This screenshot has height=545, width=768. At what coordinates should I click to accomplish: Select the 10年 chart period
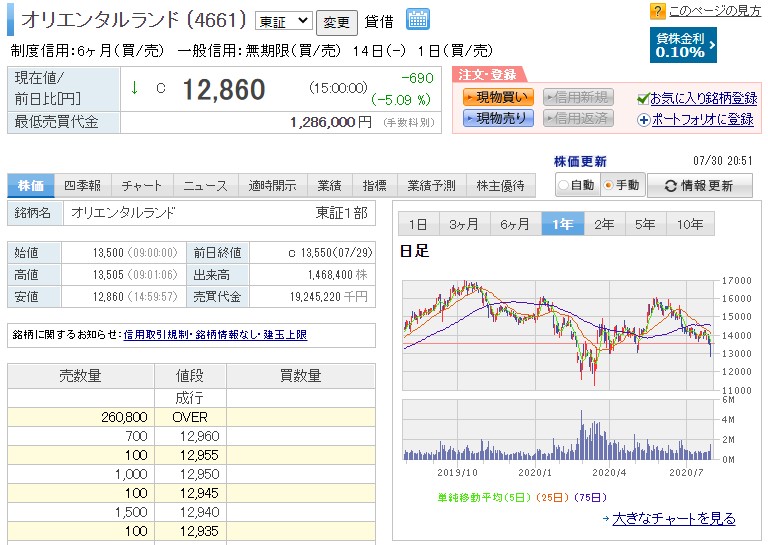[x=690, y=224]
